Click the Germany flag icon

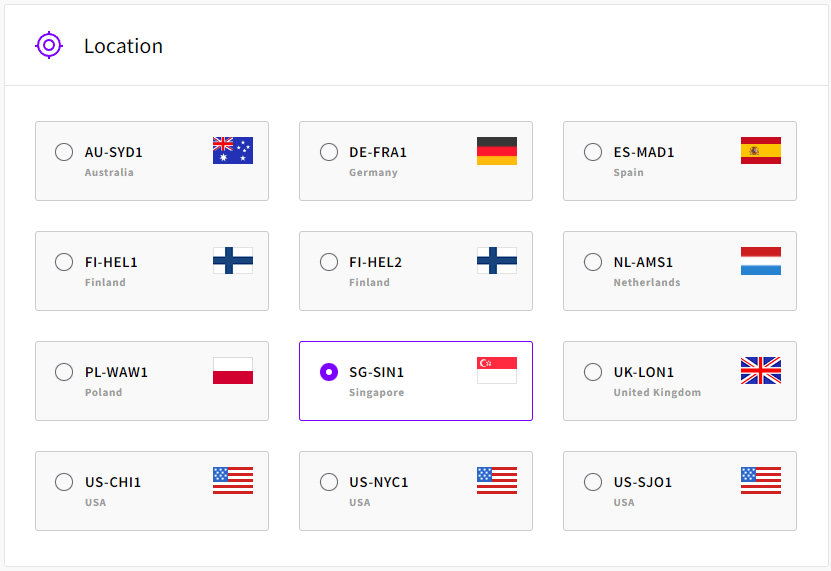[x=497, y=151]
